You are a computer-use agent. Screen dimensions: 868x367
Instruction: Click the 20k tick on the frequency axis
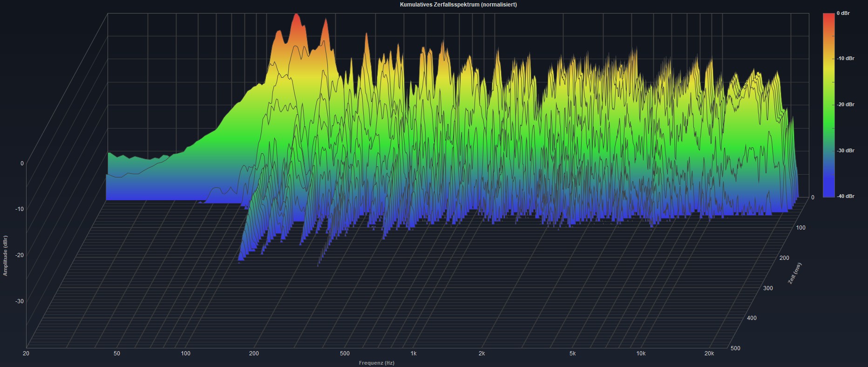point(709,353)
